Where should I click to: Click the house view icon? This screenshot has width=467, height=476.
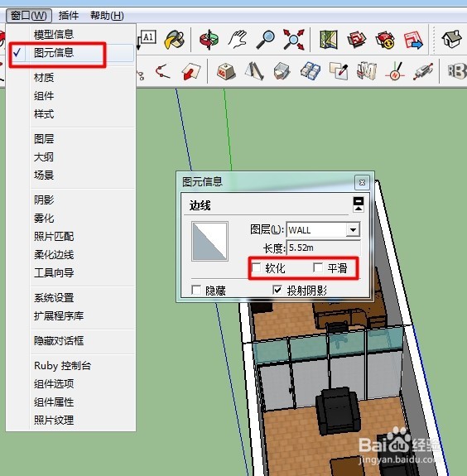[451, 39]
